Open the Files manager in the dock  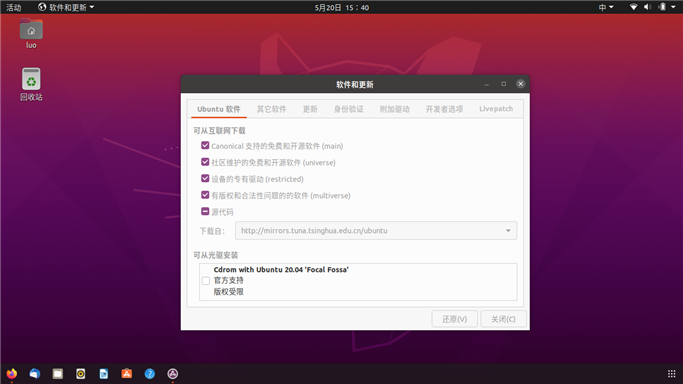point(57,374)
